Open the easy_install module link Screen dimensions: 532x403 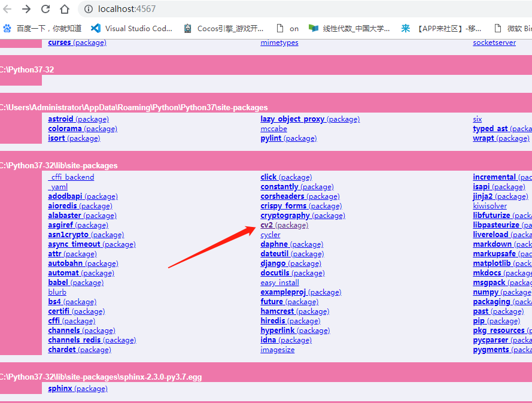279,283
